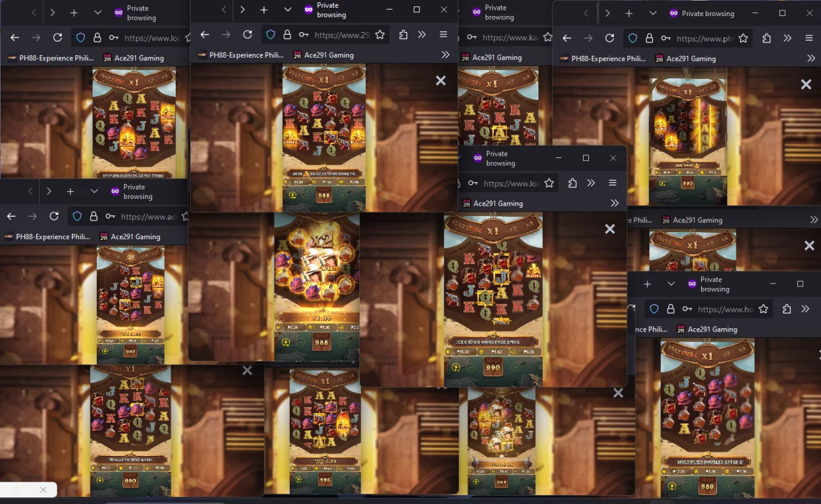The height and width of the screenshot is (504, 821).
Task: Go back in the top-left browser window
Action: pyautogui.click(x=15, y=38)
